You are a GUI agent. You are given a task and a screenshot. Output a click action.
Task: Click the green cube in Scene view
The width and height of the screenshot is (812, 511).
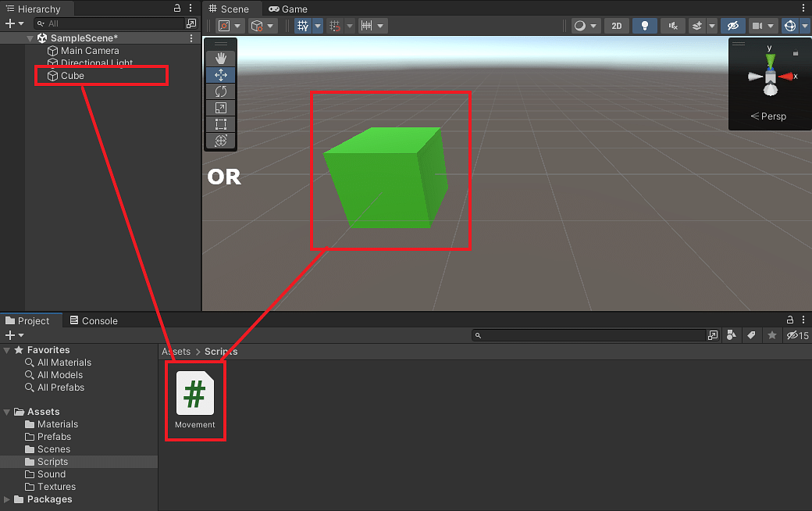pos(386,179)
